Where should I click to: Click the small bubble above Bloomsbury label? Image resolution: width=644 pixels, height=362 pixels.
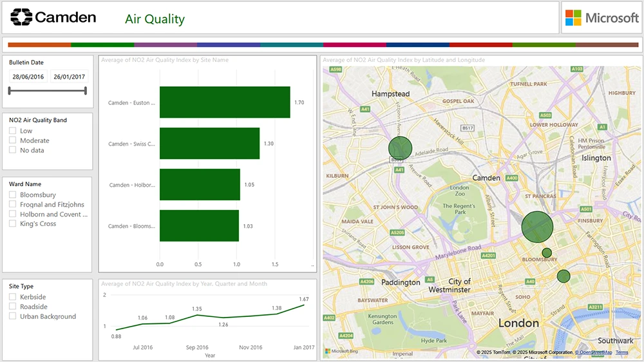click(547, 252)
